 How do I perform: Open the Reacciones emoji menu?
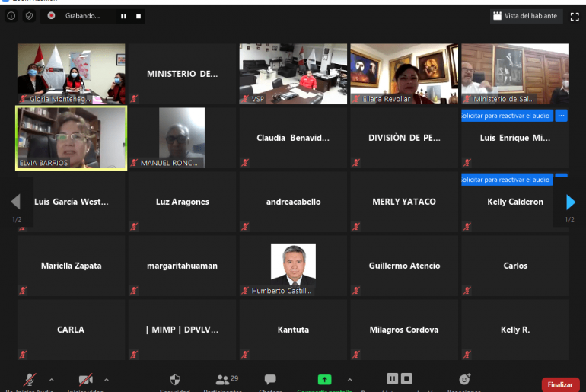464,380
